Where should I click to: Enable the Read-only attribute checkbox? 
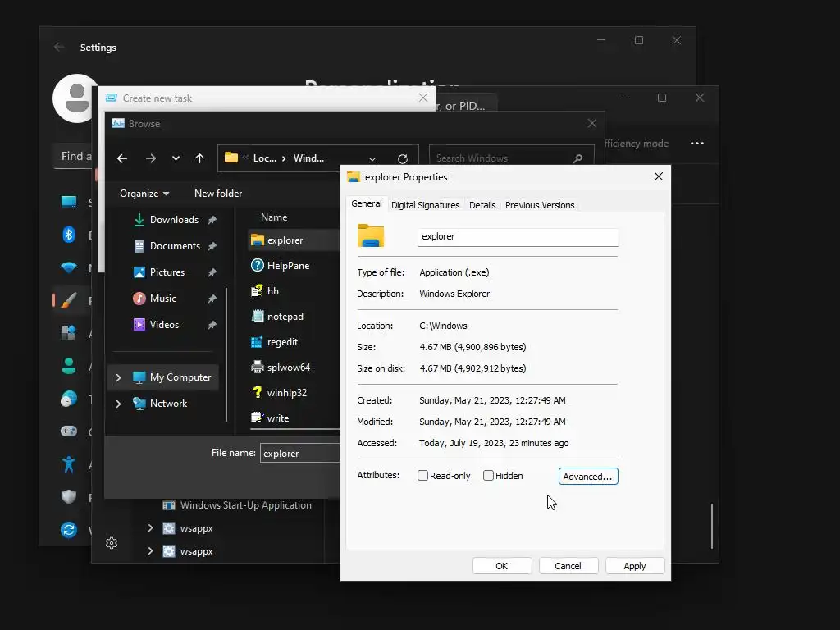[x=422, y=476]
